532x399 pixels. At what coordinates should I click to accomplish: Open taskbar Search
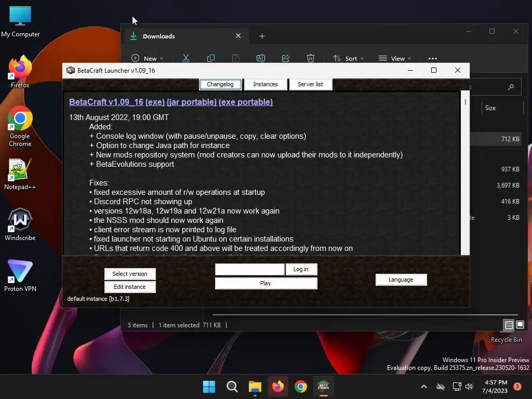point(232,387)
